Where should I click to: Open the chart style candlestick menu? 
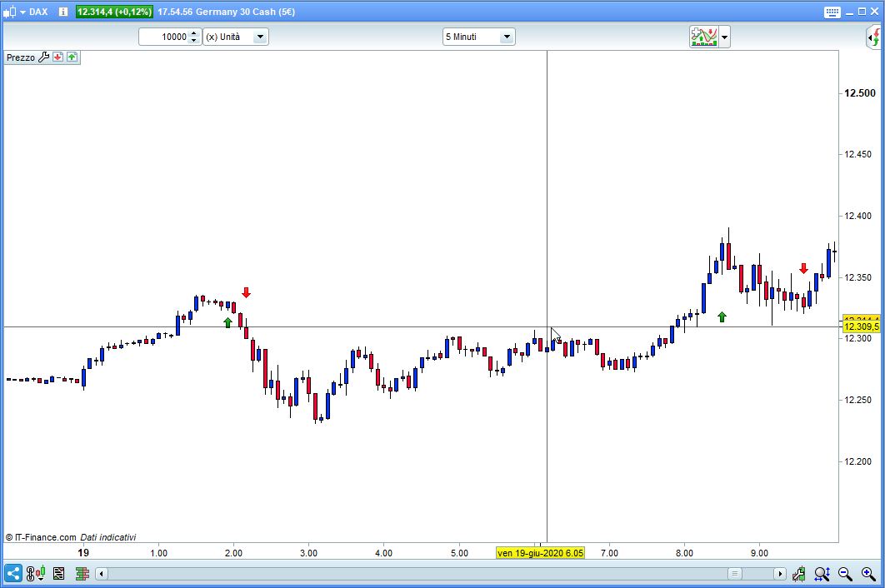[x=10, y=12]
